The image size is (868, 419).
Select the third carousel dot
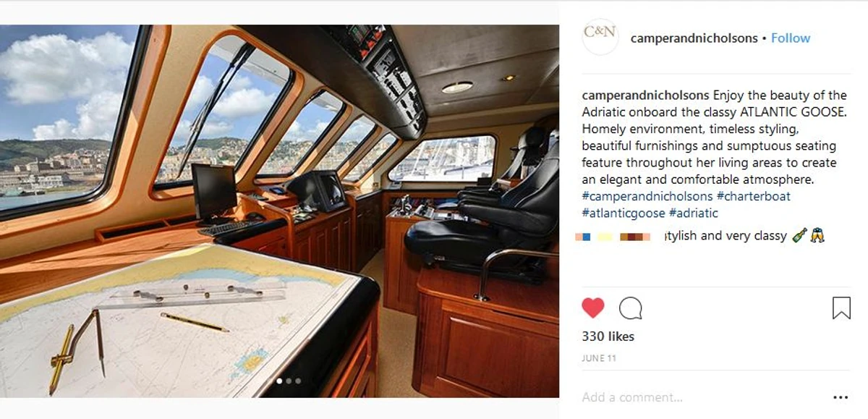289,381
